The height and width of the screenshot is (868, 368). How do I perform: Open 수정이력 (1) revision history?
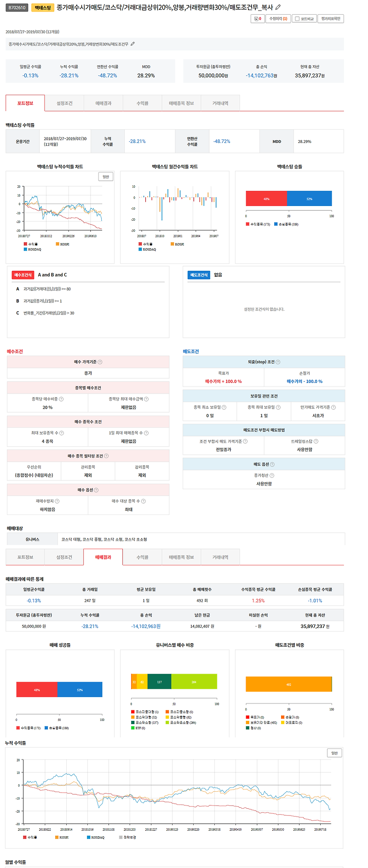278,19
